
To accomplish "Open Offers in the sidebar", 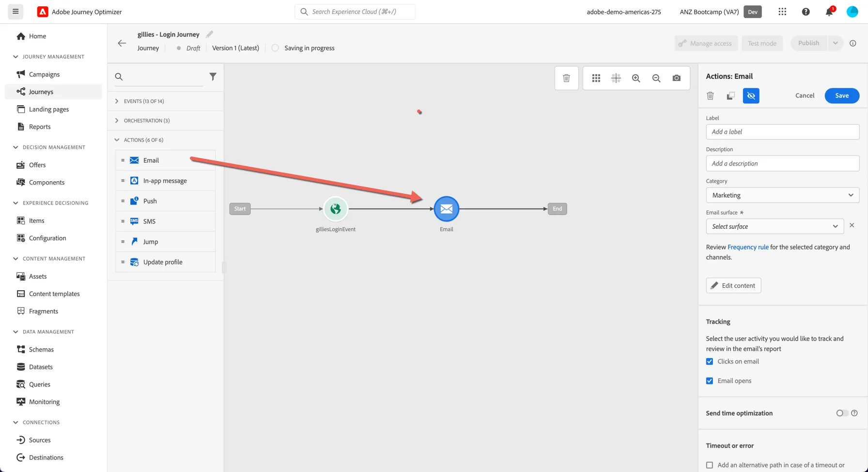I will (x=37, y=165).
